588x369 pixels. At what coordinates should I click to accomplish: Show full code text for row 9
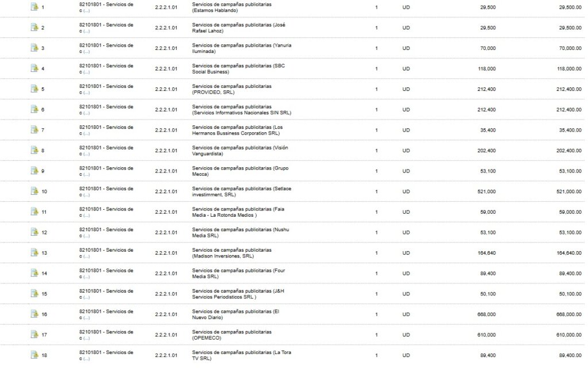click(86, 175)
